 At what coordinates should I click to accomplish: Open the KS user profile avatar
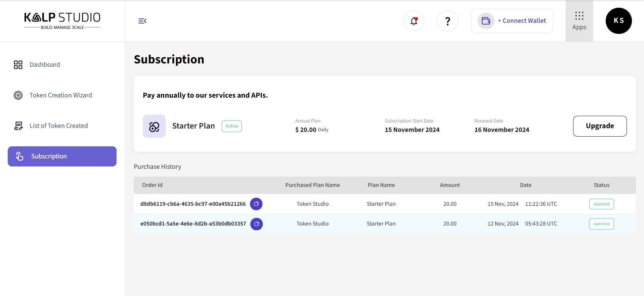click(618, 21)
